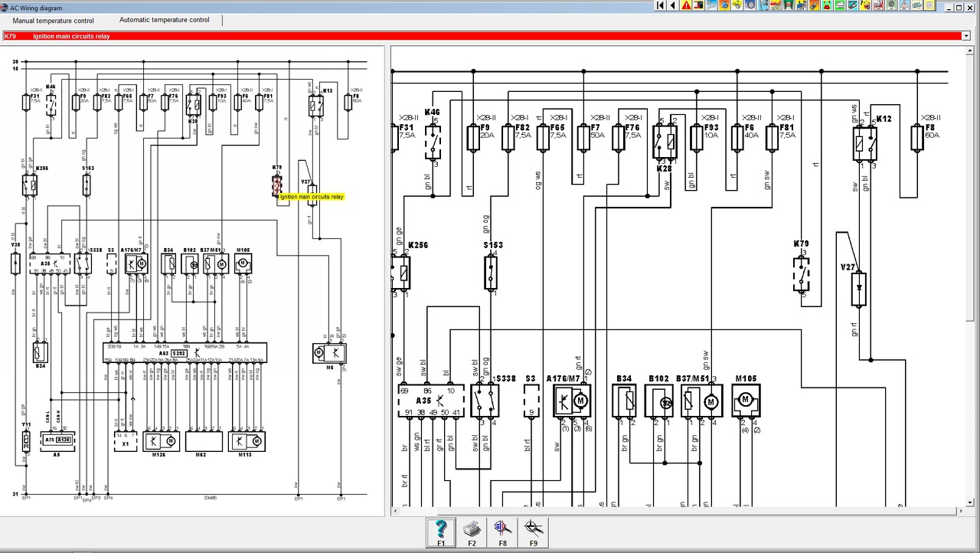Viewport: 980px width, 553px height.
Task: Click the grey wheel tire toolbar icon
Action: [x=750, y=5]
